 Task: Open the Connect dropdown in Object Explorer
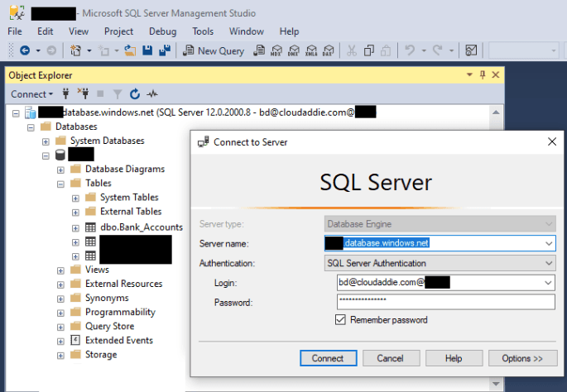pyautogui.click(x=31, y=94)
